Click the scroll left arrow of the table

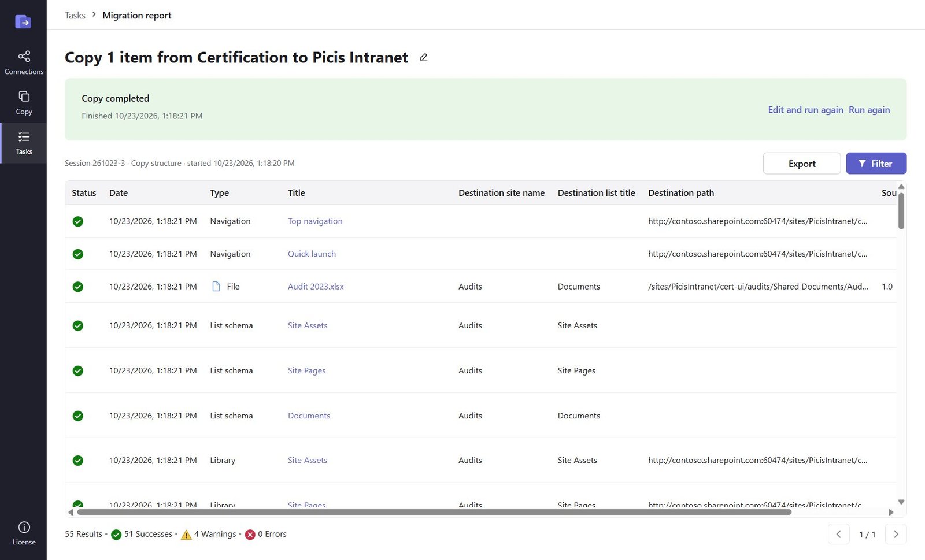point(71,512)
